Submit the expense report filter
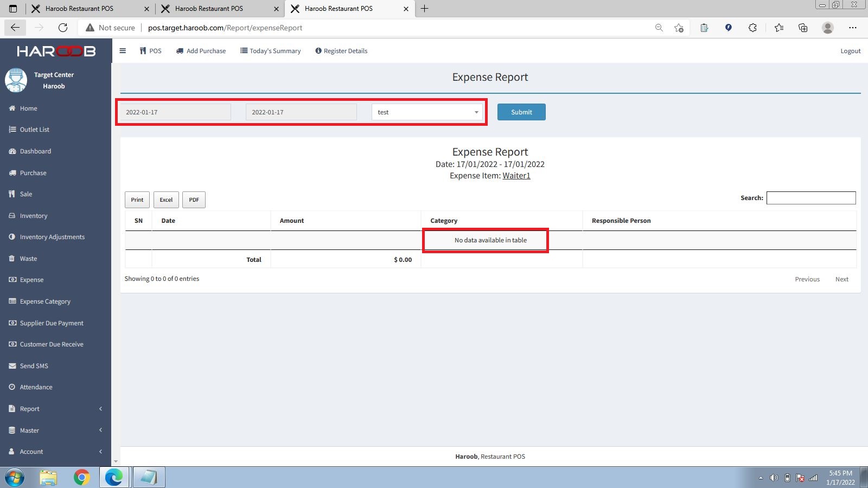 click(x=521, y=112)
